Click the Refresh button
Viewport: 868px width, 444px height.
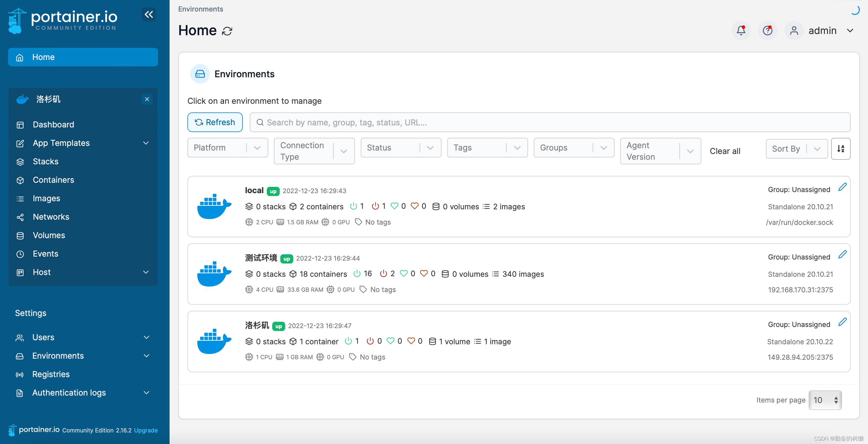coord(215,122)
